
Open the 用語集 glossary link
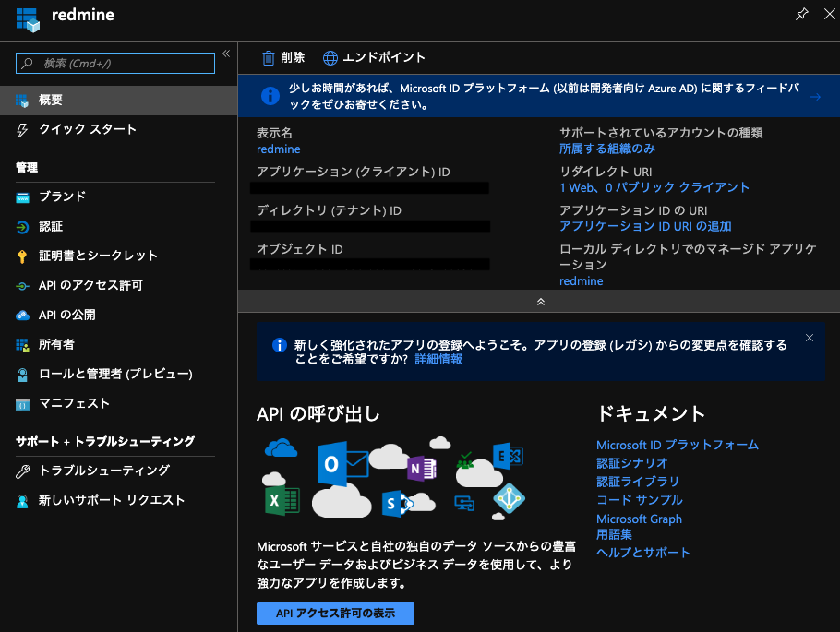(614, 534)
